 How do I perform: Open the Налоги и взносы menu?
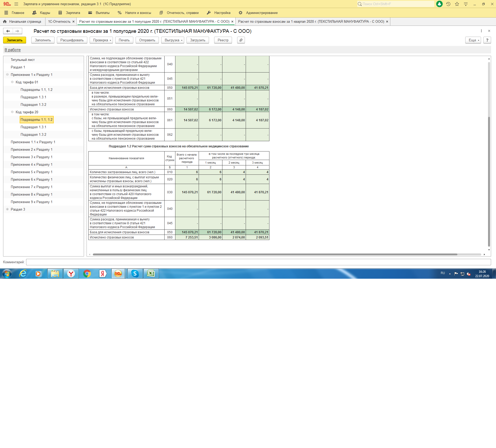134,13
